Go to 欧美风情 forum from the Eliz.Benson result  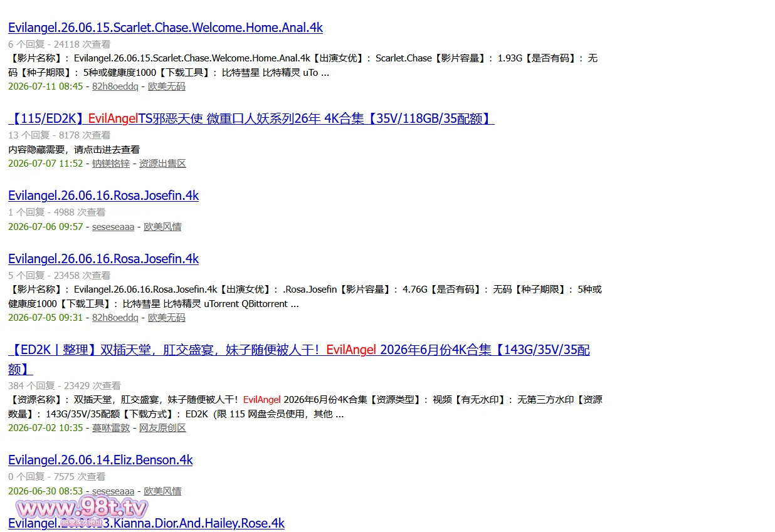point(162,491)
